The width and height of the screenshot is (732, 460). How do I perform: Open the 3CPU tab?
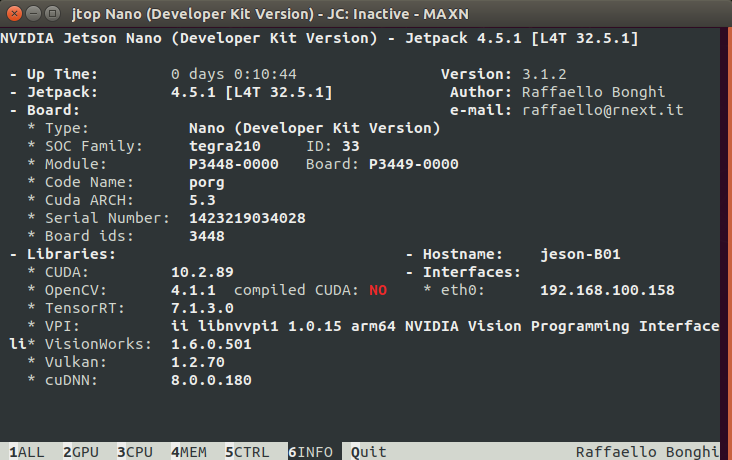135,452
